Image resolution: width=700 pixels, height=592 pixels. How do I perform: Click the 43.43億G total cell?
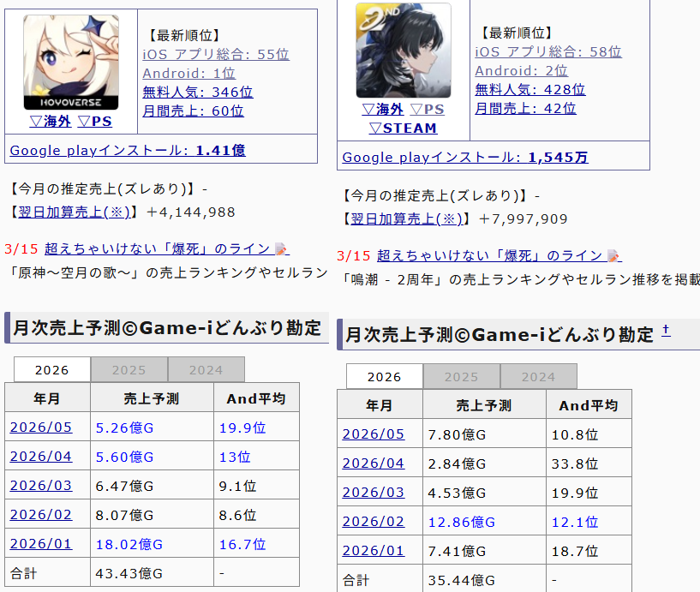pyautogui.click(x=152, y=572)
